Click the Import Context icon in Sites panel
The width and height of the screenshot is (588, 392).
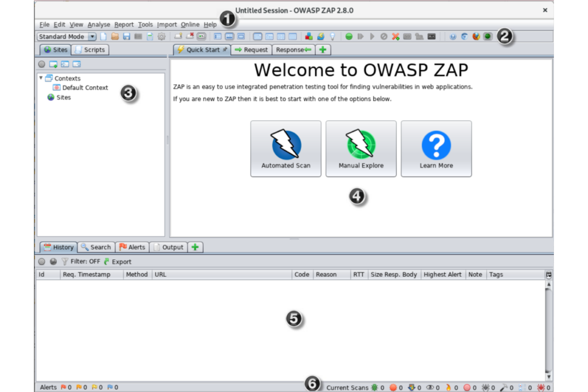point(65,64)
